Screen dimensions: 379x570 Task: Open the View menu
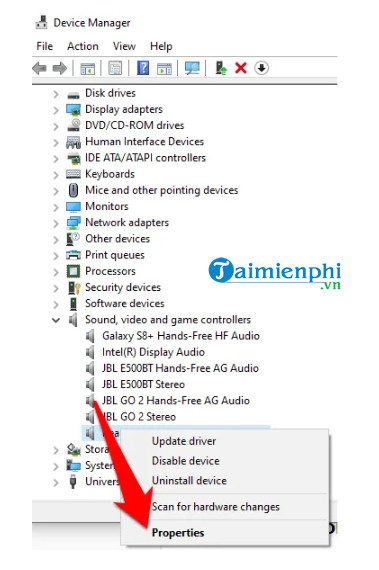pyautogui.click(x=124, y=46)
